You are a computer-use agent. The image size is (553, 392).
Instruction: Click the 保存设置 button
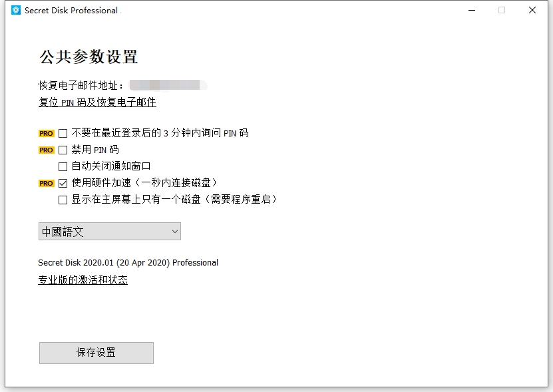pyautogui.click(x=96, y=353)
